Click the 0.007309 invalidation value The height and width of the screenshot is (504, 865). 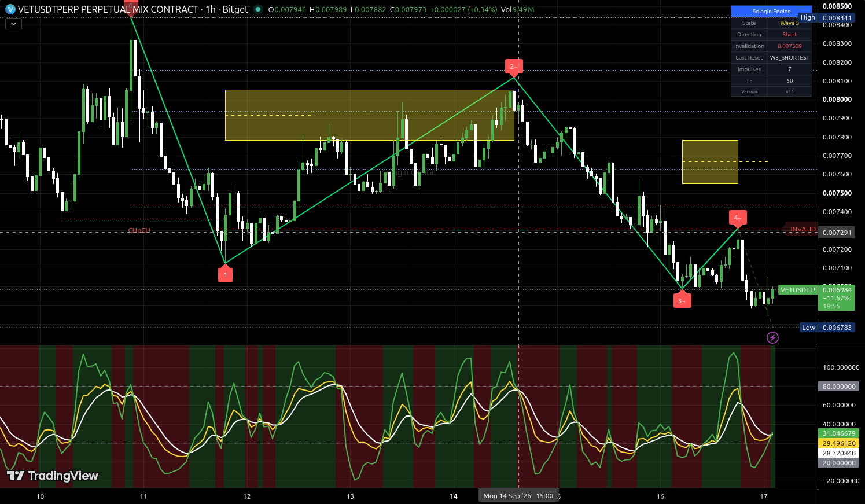[790, 46]
